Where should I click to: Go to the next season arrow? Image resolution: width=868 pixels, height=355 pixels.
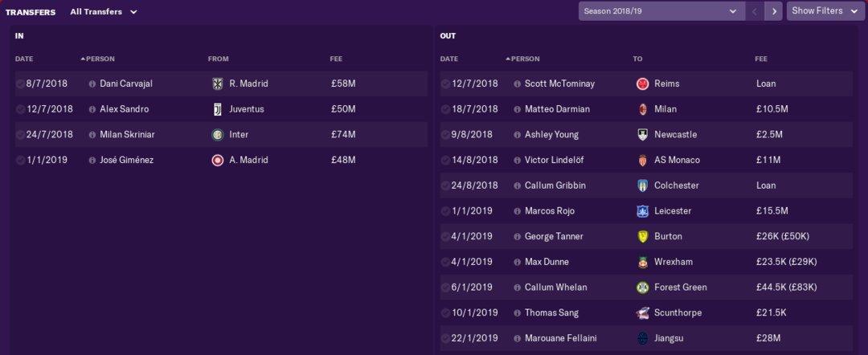click(x=773, y=11)
